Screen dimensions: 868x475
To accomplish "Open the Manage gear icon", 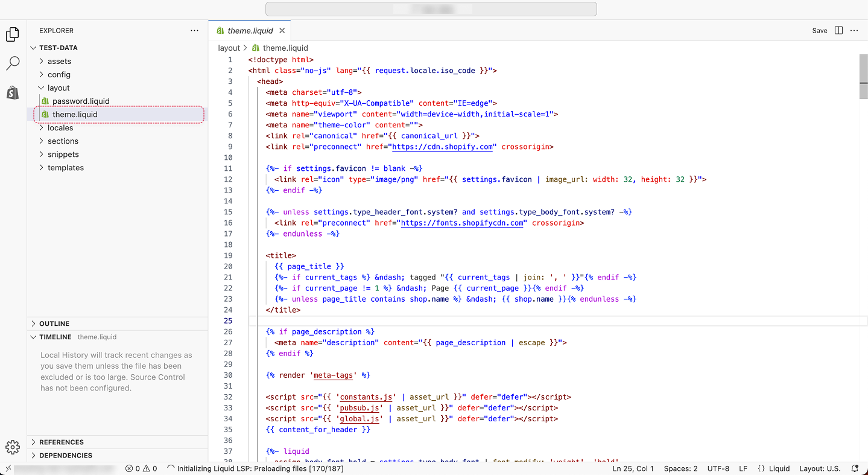I will [13, 447].
